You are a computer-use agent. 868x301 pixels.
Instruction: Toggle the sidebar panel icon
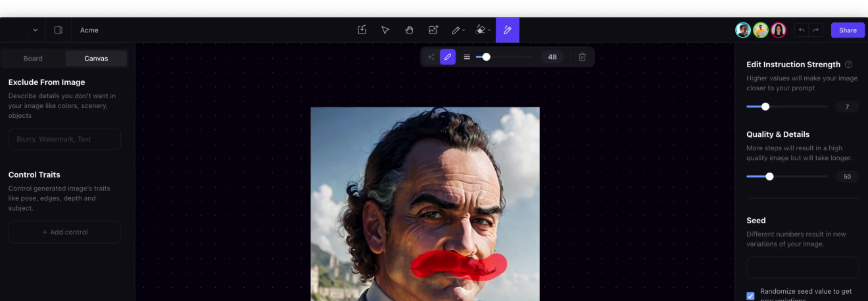point(58,30)
